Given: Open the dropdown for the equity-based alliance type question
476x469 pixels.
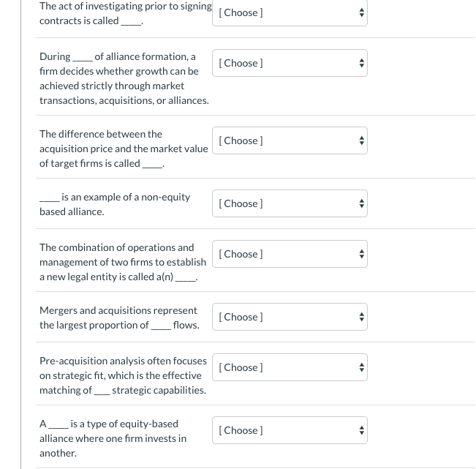Looking at the screenshot, I should (x=290, y=430).
